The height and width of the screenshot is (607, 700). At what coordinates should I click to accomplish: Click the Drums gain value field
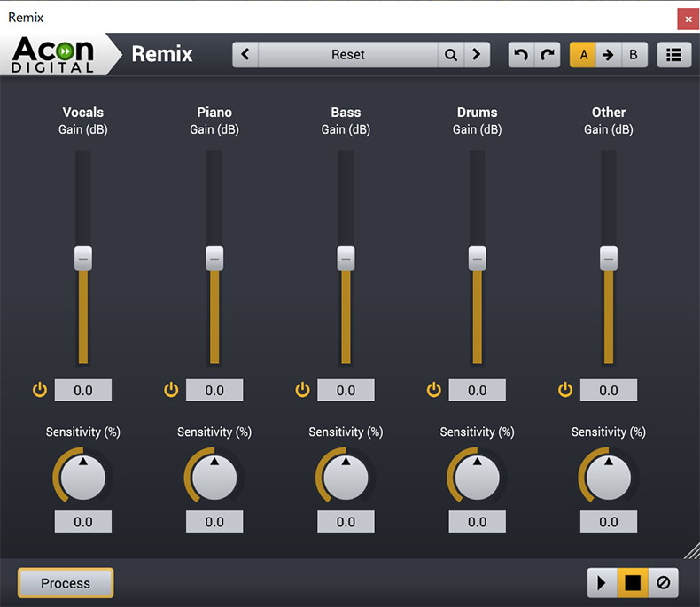tap(478, 390)
